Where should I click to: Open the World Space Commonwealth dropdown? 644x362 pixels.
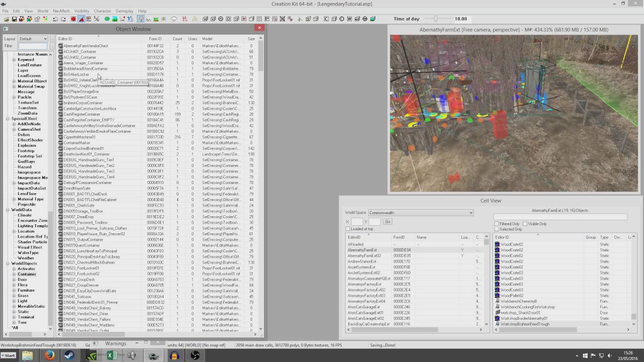click(421, 213)
